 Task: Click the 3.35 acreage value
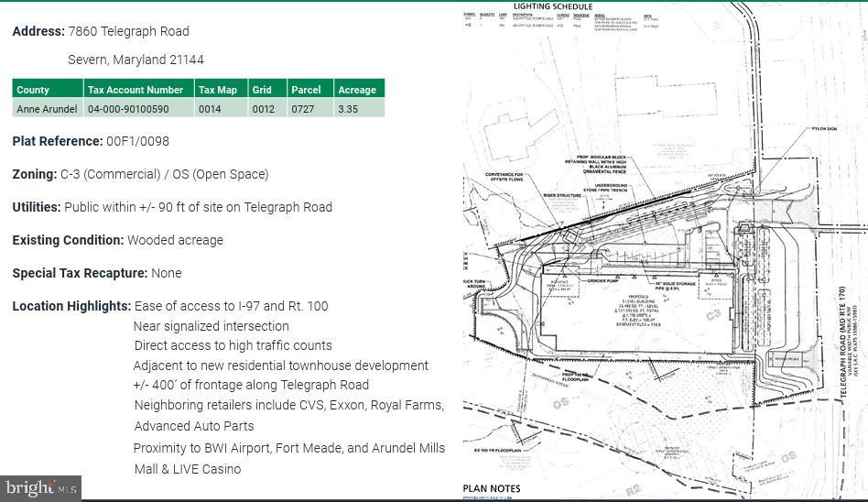pyautogui.click(x=348, y=109)
